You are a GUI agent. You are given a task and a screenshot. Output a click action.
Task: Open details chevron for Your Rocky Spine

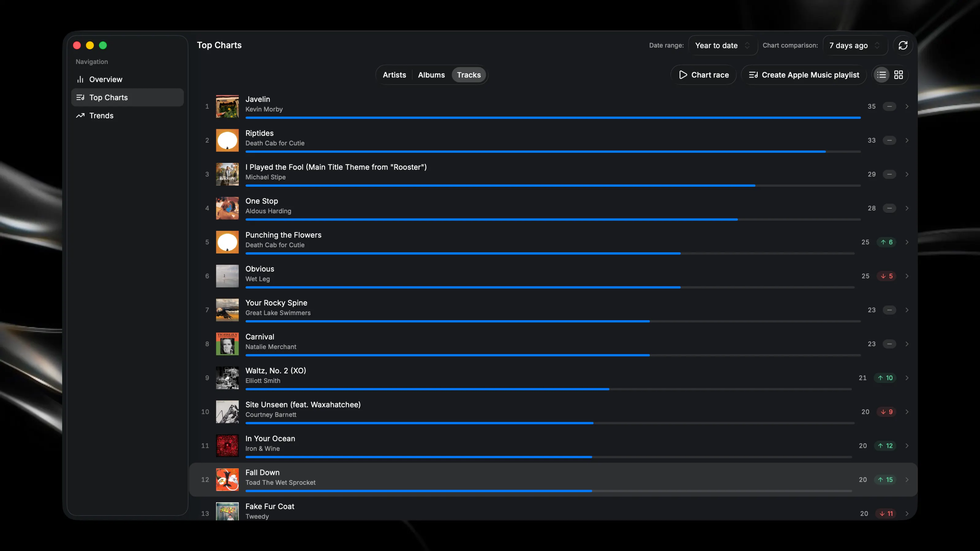907,310
